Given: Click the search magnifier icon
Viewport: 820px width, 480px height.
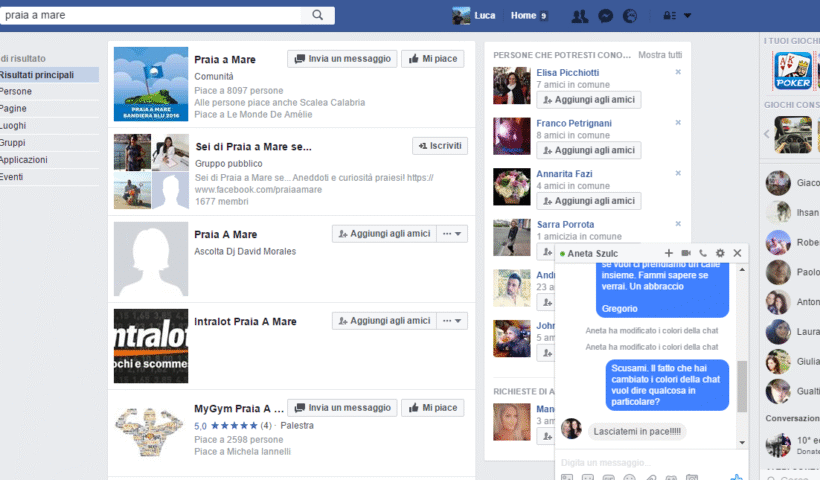Looking at the screenshot, I should 318,15.
